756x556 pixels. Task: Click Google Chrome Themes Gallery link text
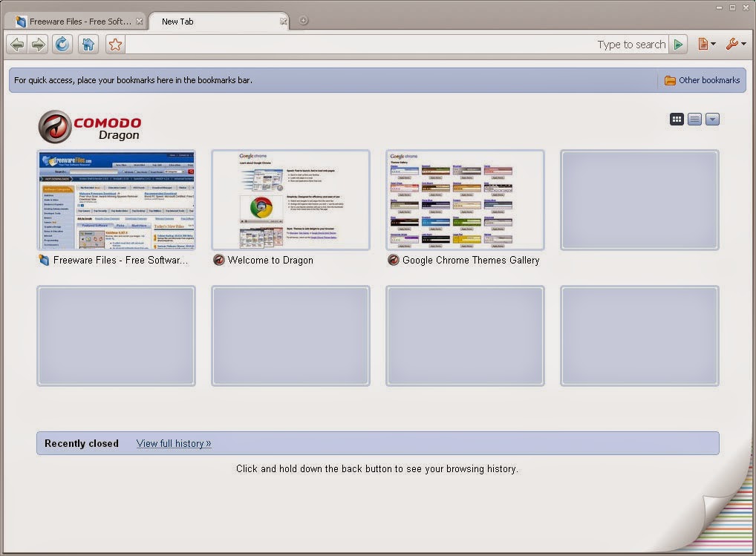(x=471, y=260)
